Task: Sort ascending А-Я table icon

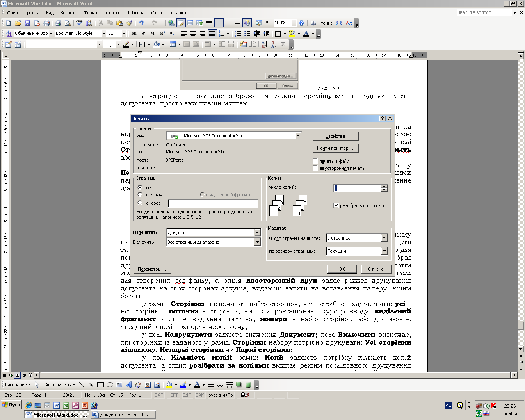Action: (x=264, y=44)
